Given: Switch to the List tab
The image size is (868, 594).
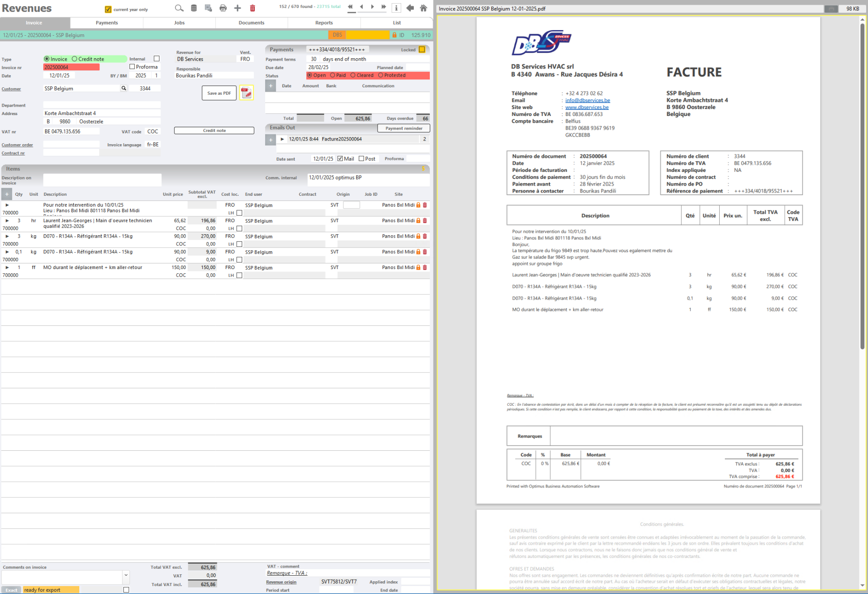Looking at the screenshot, I should pos(397,23).
